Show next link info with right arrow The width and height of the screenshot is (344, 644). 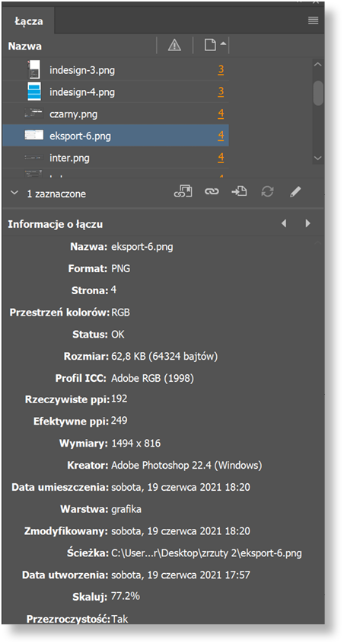308,223
